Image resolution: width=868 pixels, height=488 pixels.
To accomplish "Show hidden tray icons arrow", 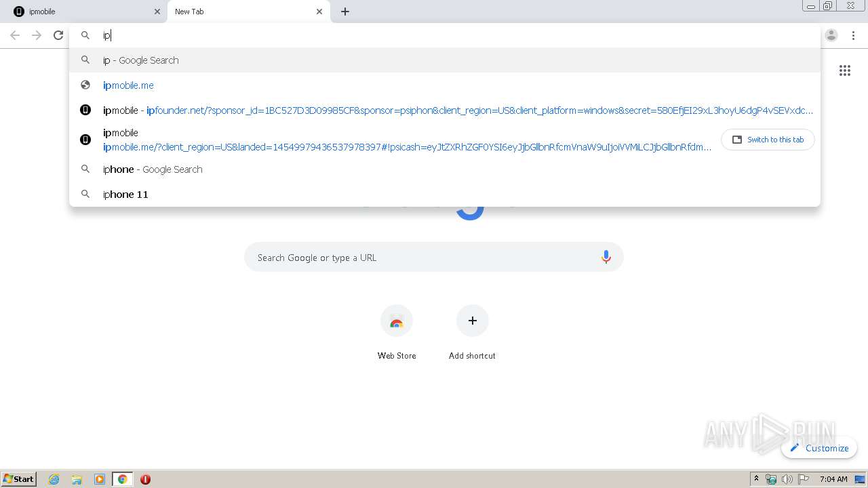I will point(756,479).
